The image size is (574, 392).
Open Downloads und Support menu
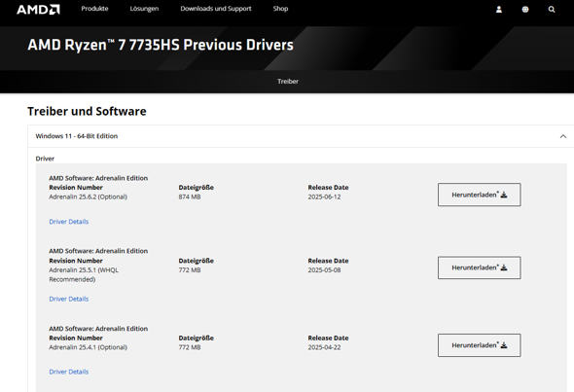click(x=216, y=9)
